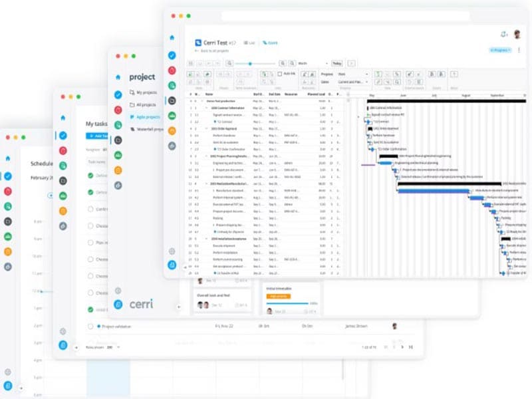Image resolution: width=532 pixels, height=399 pixels.
Task: Click the zoom-out magnifier in the Gantt toolbar
Action: pyautogui.click(x=291, y=63)
